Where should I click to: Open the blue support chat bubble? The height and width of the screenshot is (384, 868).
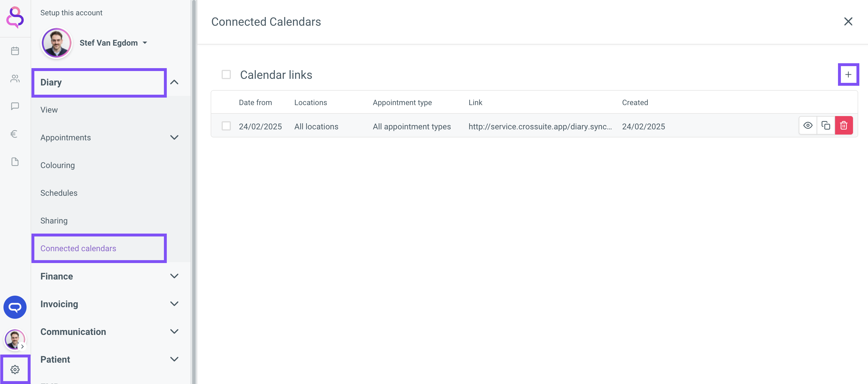pos(15,307)
